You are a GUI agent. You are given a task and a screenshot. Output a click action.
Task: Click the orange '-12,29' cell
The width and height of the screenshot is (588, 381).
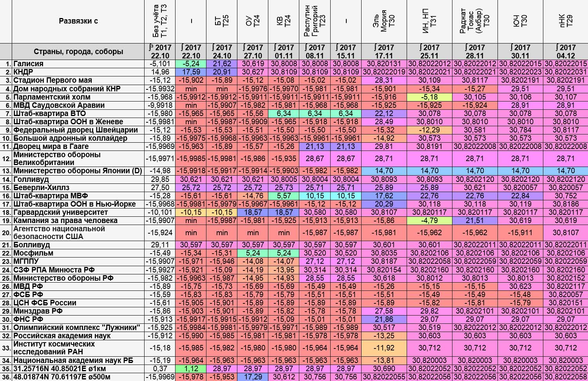click(x=429, y=130)
